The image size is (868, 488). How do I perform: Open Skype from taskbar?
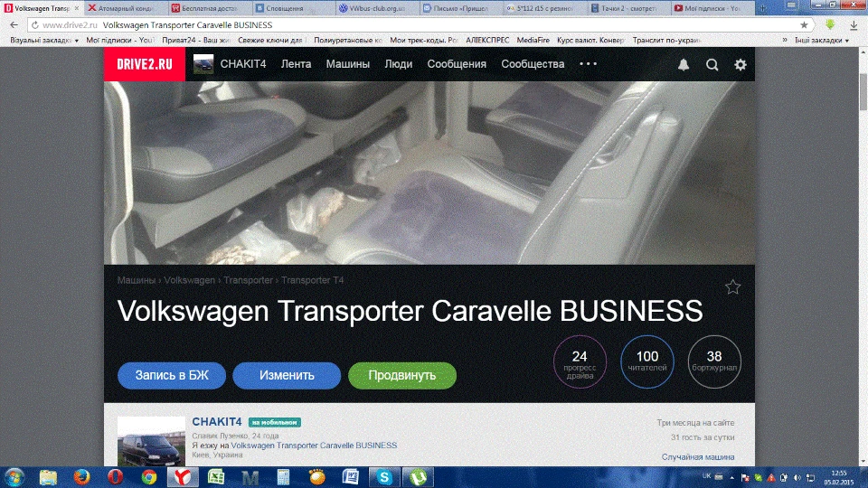click(x=384, y=477)
